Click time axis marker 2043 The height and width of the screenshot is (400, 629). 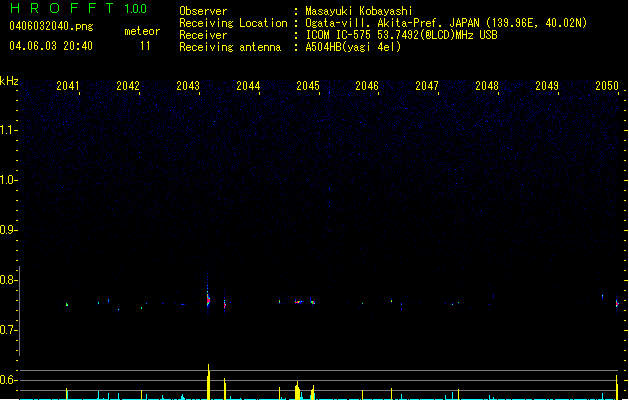(x=188, y=86)
